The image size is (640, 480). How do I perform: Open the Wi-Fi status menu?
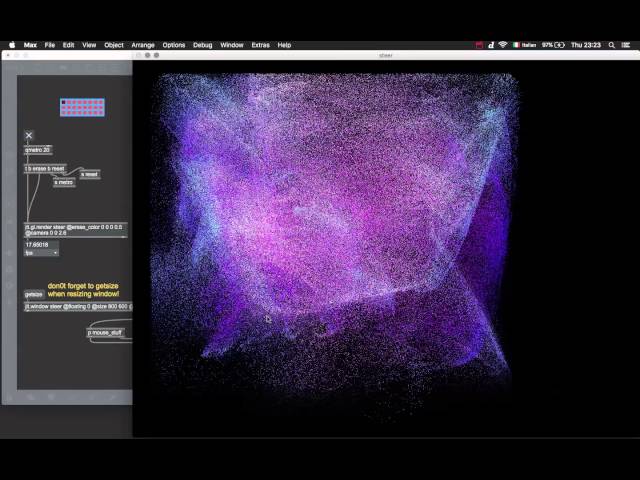[x=503, y=45]
